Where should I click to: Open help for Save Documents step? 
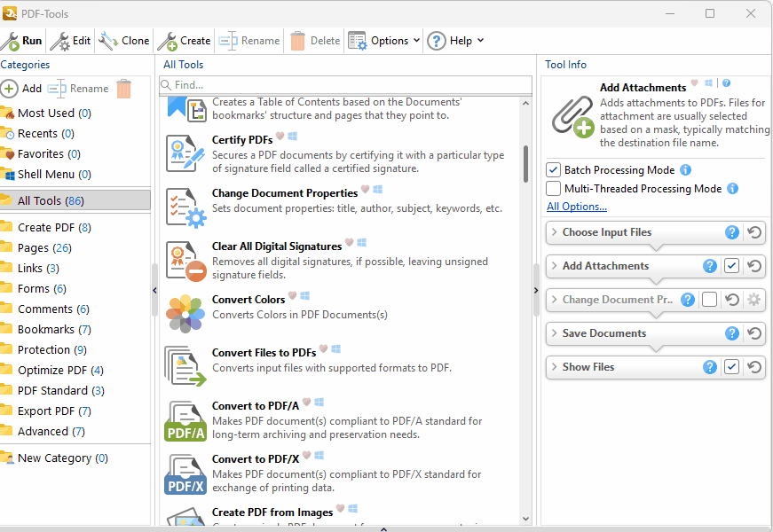pyautogui.click(x=731, y=333)
